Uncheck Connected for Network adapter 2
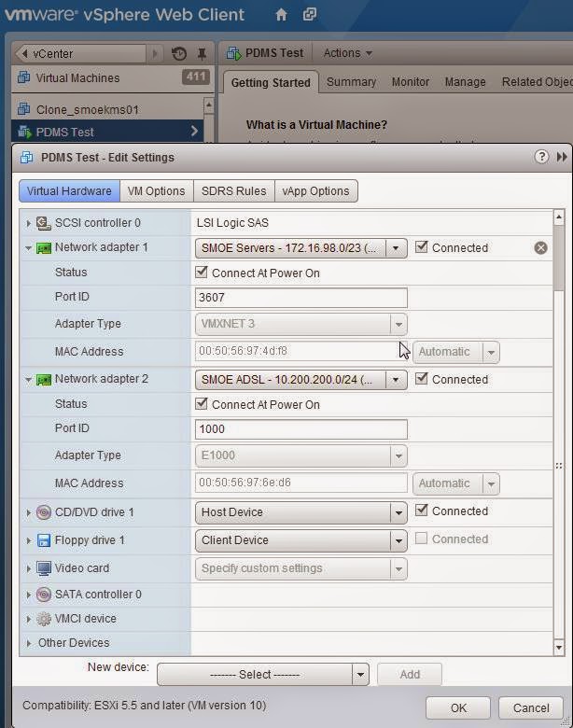Image resolution: width=573 pixels, height=728 pixels. 421,378
